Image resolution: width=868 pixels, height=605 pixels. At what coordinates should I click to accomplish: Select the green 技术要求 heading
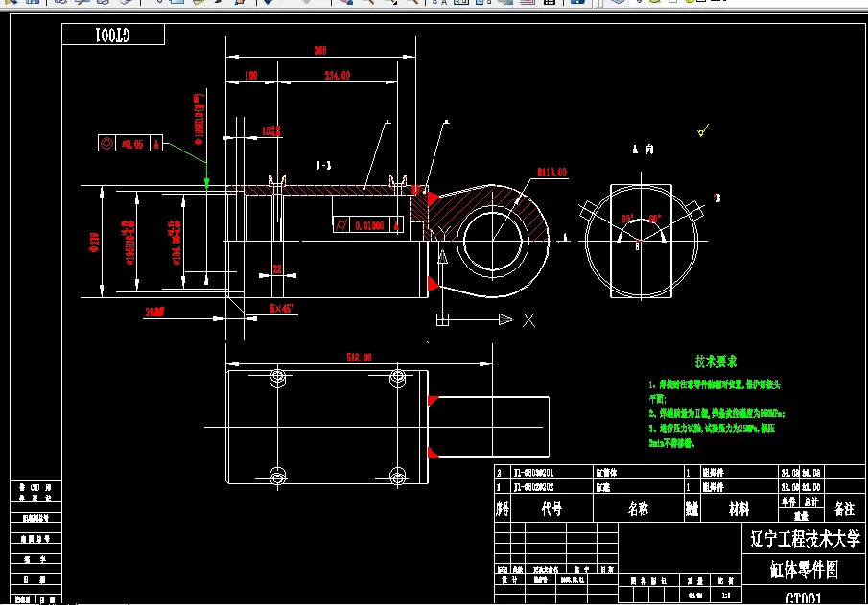[716, 361]
